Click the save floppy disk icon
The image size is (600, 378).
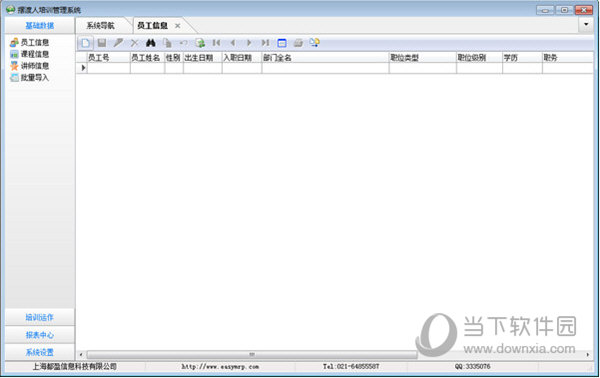(102, 43)
